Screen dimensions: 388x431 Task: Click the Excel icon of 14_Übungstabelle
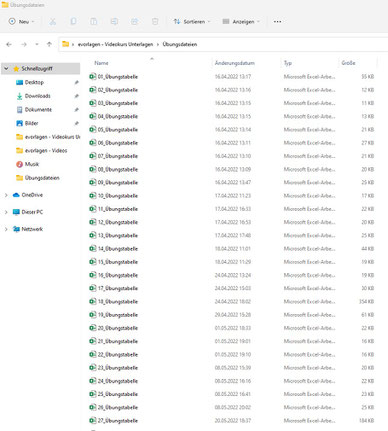point(93,249)
